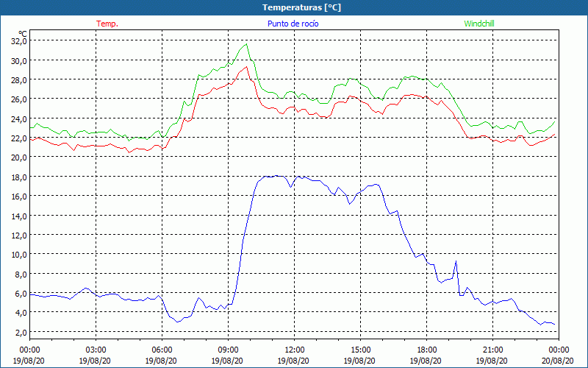Click the 21:00 time axis label

pos(492,350)
